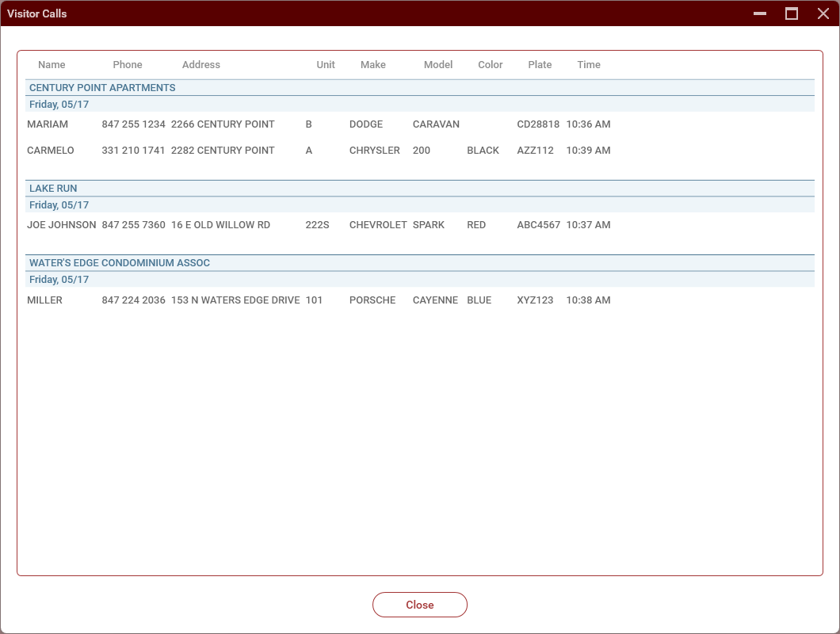Screen dimensions: 840x634
Task: Collapse Water's Edge Condominium Assoc group
Action: point(120,263)
